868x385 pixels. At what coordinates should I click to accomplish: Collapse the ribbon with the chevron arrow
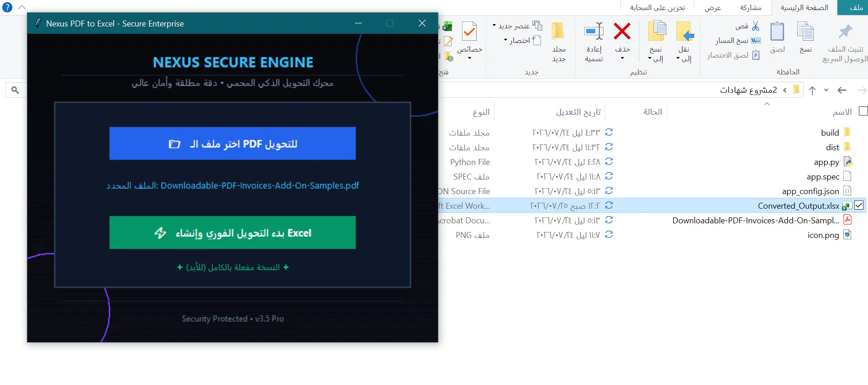tap(21, 7)
